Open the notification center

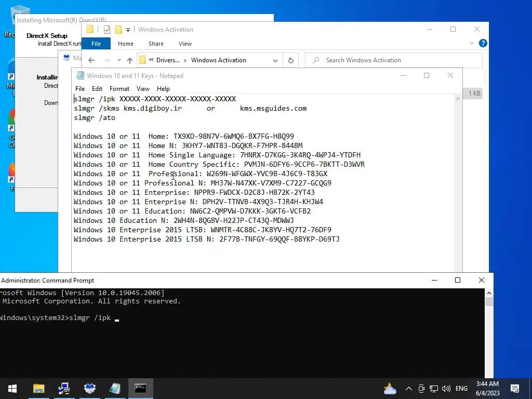pos(515,389)
